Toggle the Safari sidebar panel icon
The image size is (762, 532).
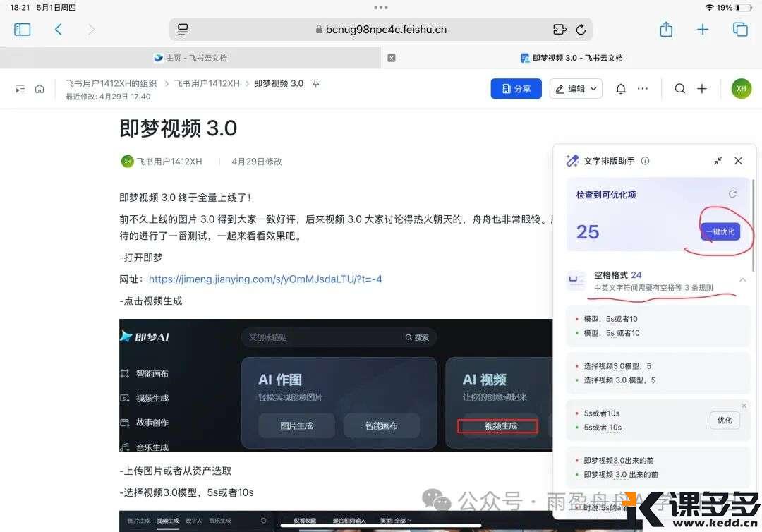[x=23, y=29]
